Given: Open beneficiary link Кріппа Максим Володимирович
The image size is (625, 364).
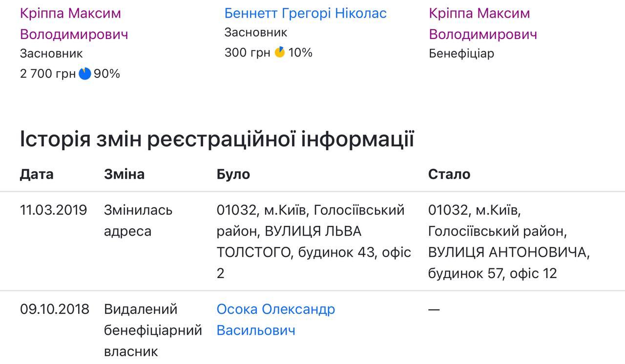Looking at the screenshot, I should [483, 24].
